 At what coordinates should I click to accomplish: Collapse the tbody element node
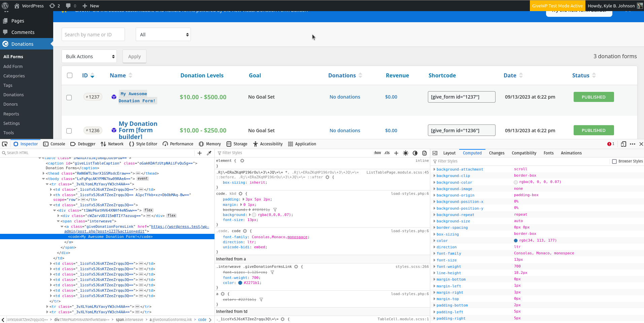[x=43, y=179]
